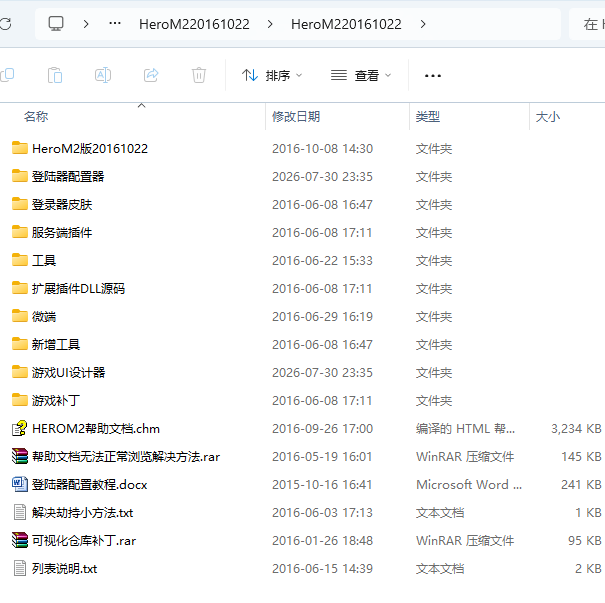This screenshot has width=605, height=603.
Task: Expand the chevron between the HeroM220161022 breadcrumbs
Action: [x=270, y=24]
